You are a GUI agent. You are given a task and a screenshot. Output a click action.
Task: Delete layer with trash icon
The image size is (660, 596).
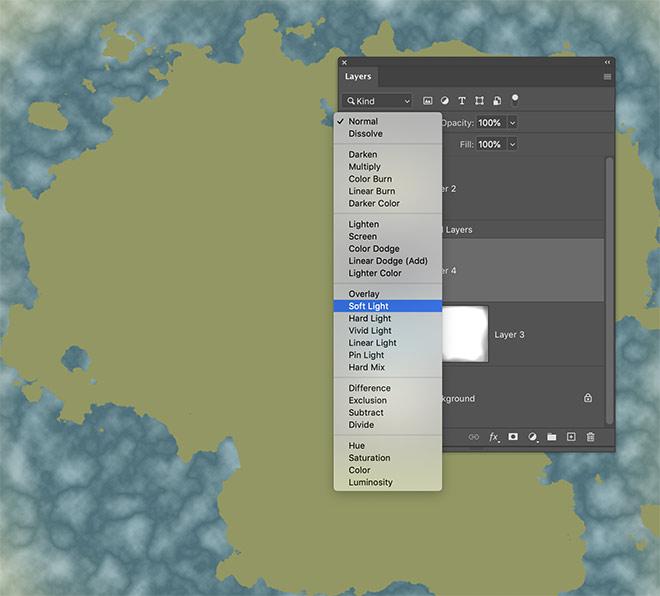click(590, 437)
